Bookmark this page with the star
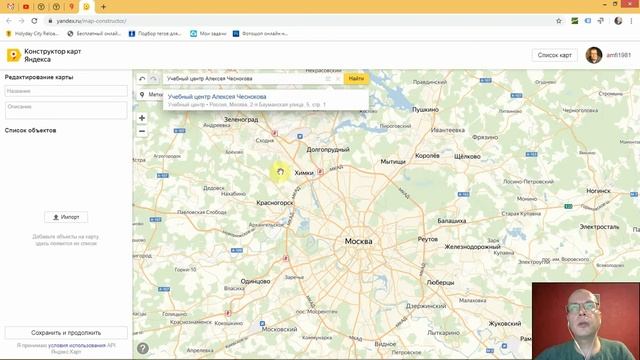The width and height of the screenshot is (640, 360). pyautogui.click(x=559, y=21)
